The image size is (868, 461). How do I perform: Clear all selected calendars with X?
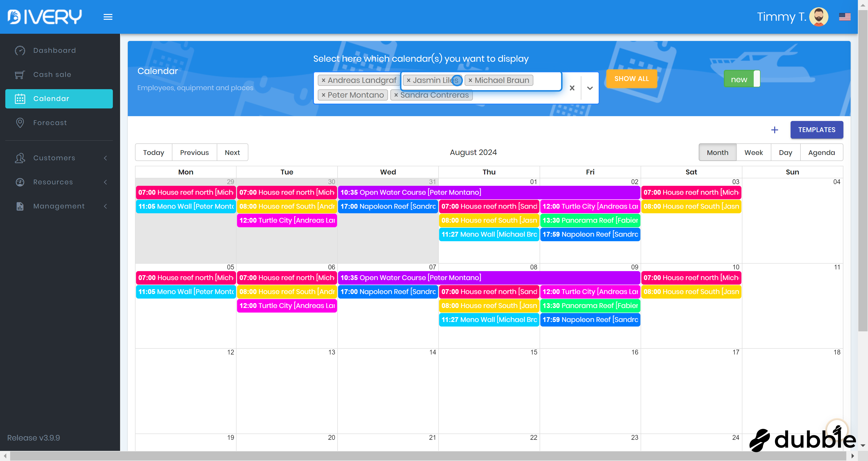tap(572, 88)
